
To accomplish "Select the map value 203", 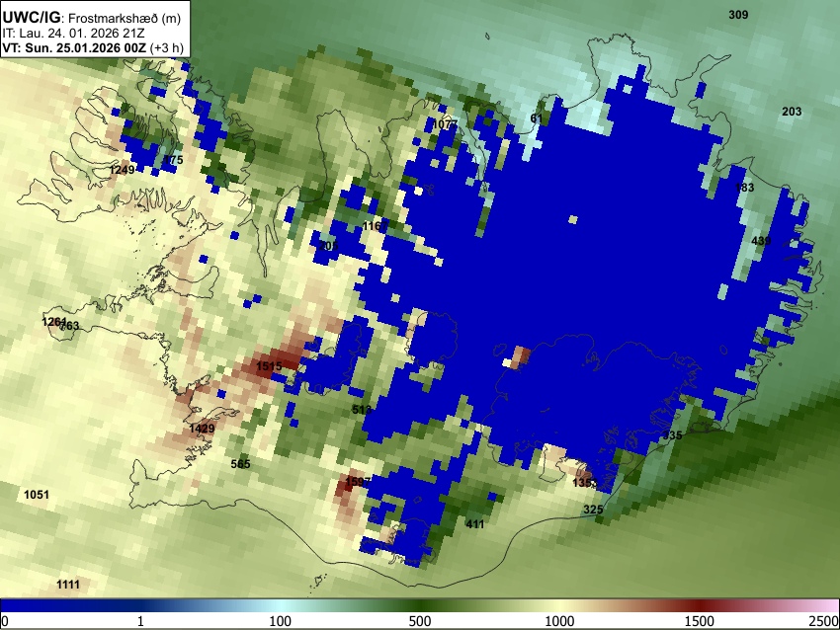I will pos(792,112).
